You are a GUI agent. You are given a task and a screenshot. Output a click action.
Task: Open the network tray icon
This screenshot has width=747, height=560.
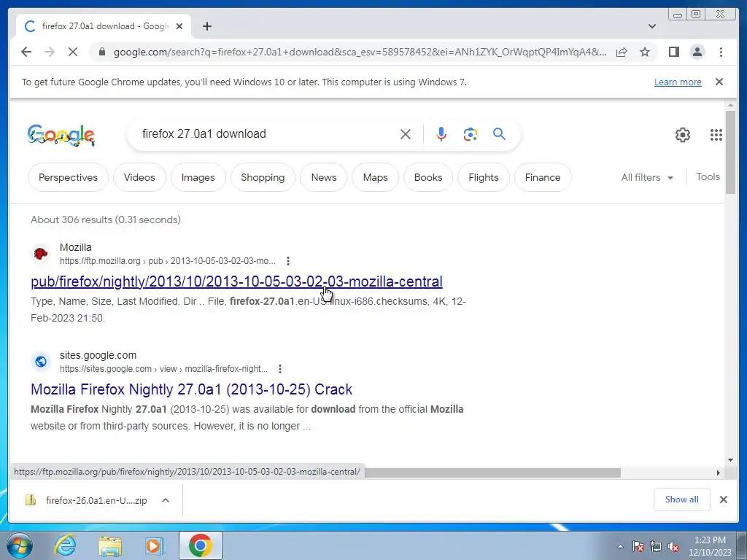[x=656, y=546]
